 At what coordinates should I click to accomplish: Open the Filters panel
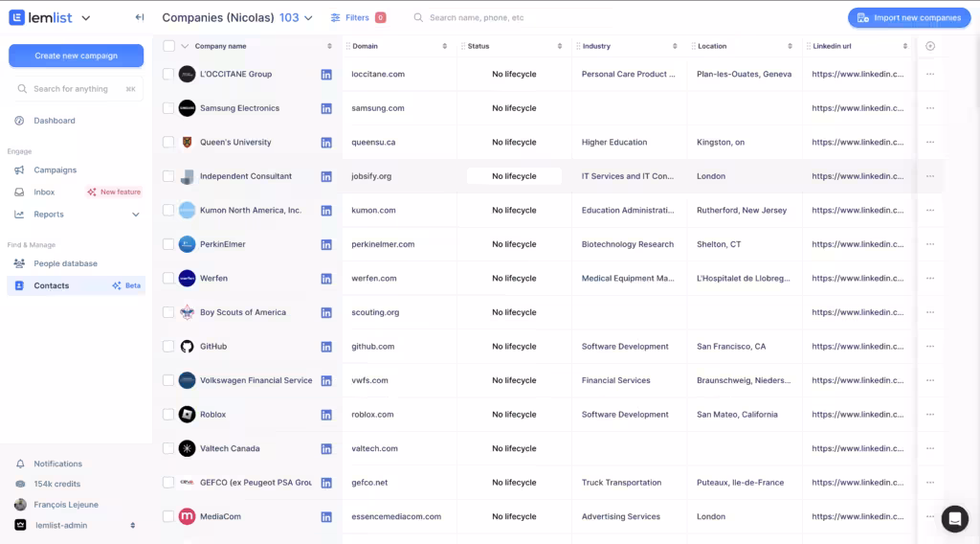[357, 17]
